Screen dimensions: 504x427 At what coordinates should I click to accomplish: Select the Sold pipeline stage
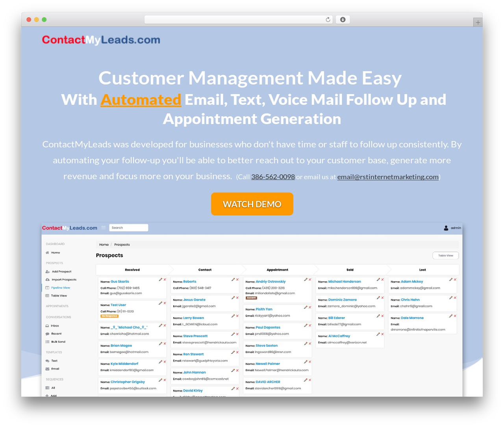click(350, 270)
